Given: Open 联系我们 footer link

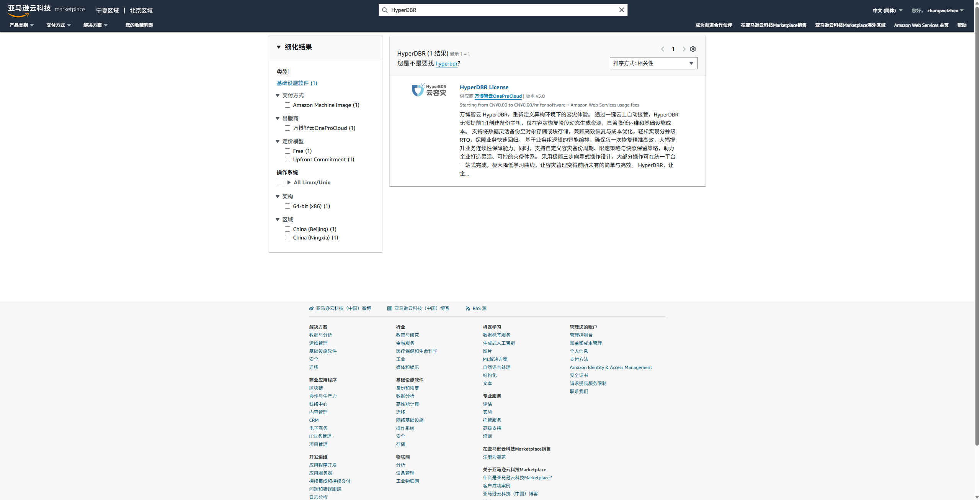Looking at the screenshot, I should point(579,392).
